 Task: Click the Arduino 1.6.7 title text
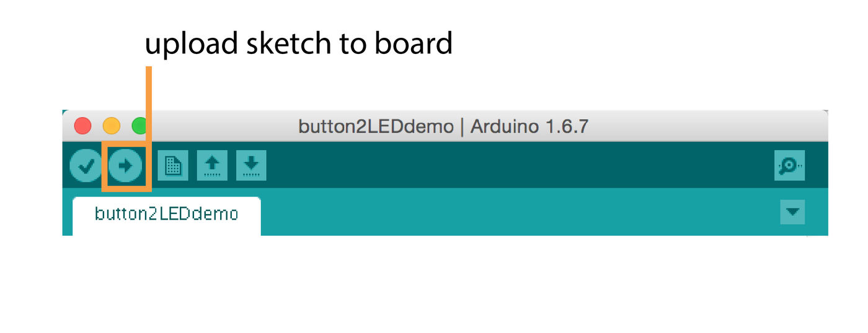(529, 127)
